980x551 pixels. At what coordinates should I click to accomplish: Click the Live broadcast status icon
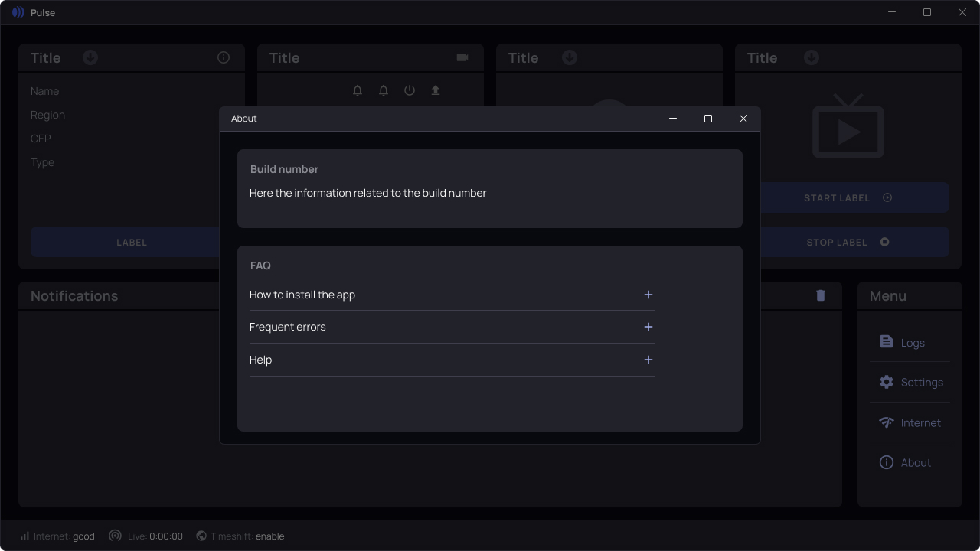coord(115,536)
